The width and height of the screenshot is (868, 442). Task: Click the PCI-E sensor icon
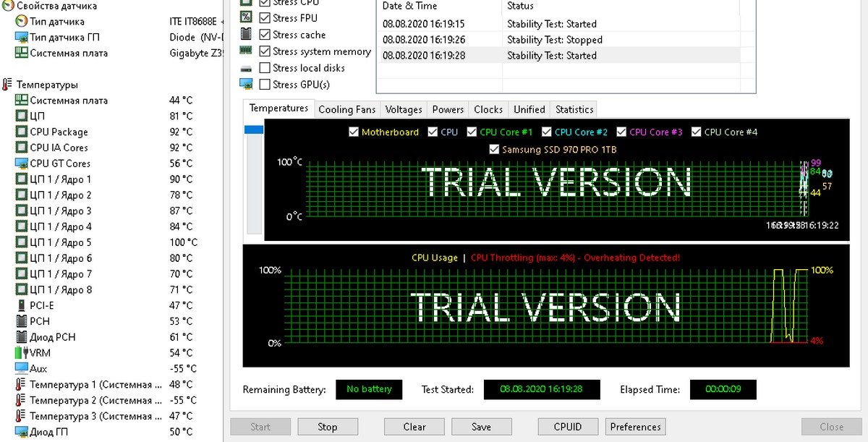pos(21,305)
